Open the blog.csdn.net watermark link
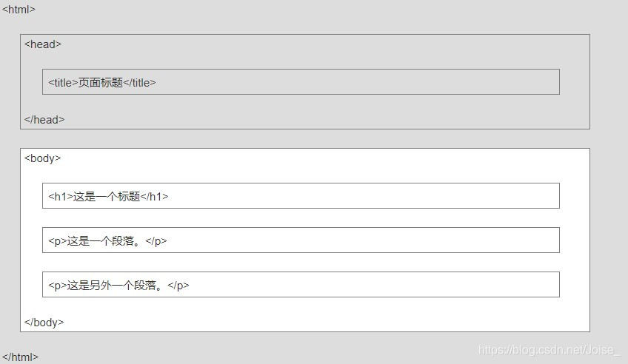The height and width of the screenshot is (364, 628). point(549,351)
